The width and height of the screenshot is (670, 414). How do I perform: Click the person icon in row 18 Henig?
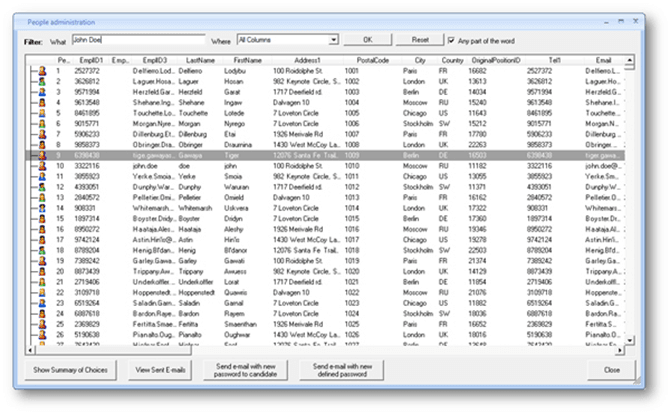coord(42,250)
